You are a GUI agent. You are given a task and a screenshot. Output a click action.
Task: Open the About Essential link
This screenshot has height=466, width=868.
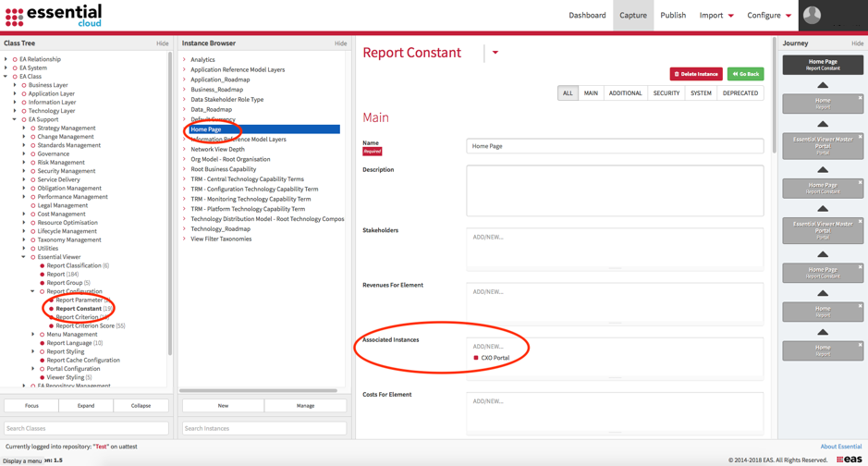[x=841, y=446]
